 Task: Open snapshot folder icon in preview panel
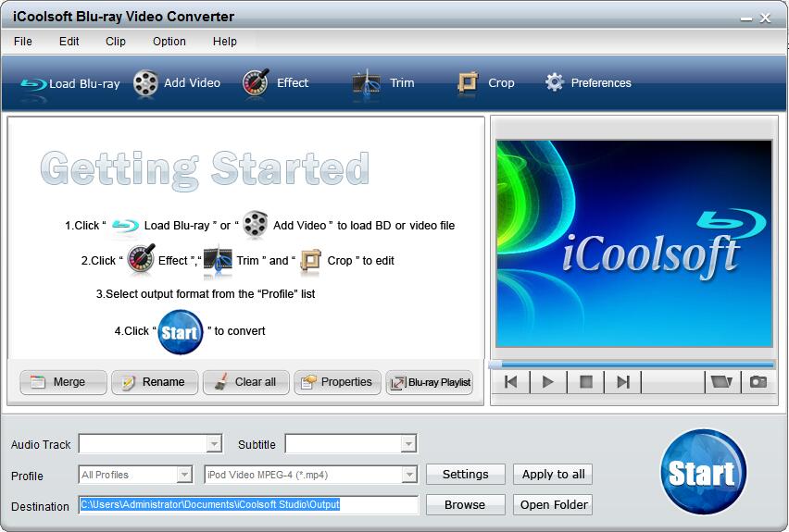(721, 382)
